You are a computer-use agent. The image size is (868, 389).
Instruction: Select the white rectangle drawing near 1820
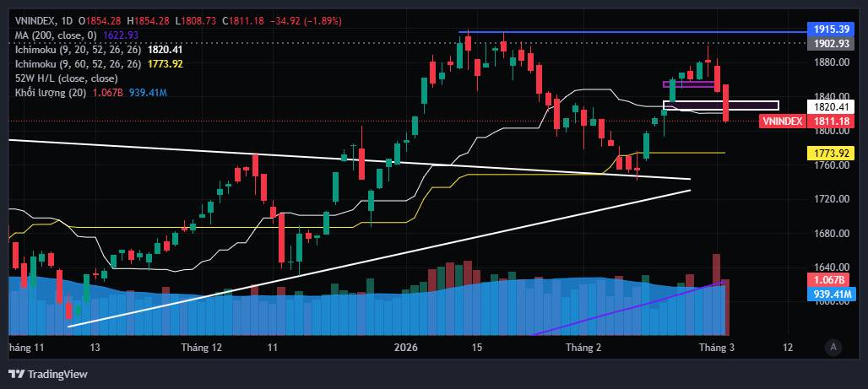[751, 105]
